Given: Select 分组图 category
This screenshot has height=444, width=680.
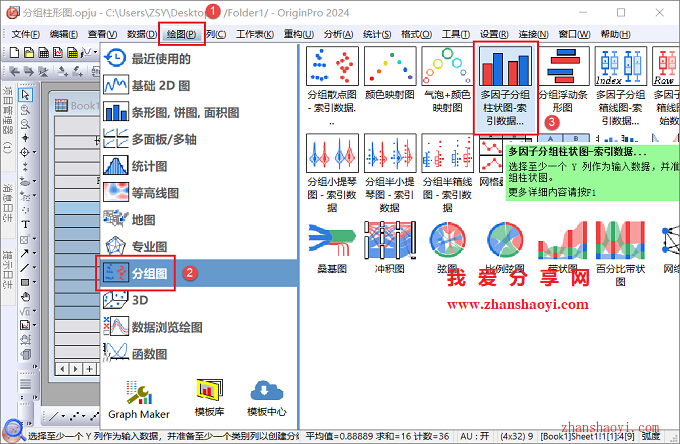Looking at the screenshot, I should click(199, 273).
